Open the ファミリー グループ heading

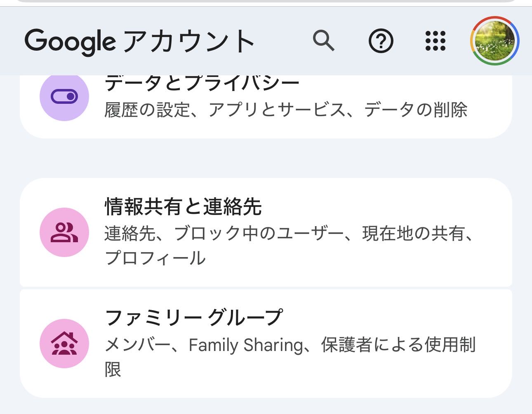coord(194,318)
